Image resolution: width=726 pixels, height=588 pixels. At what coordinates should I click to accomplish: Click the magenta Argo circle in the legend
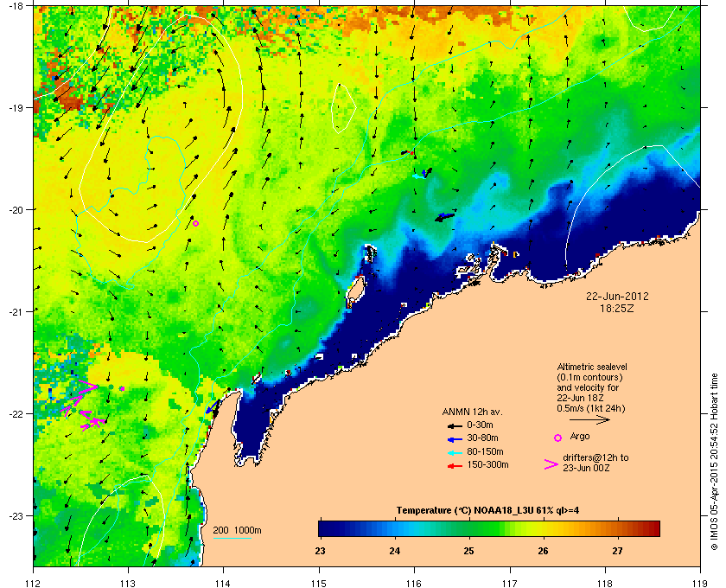[x=558, y=438]
